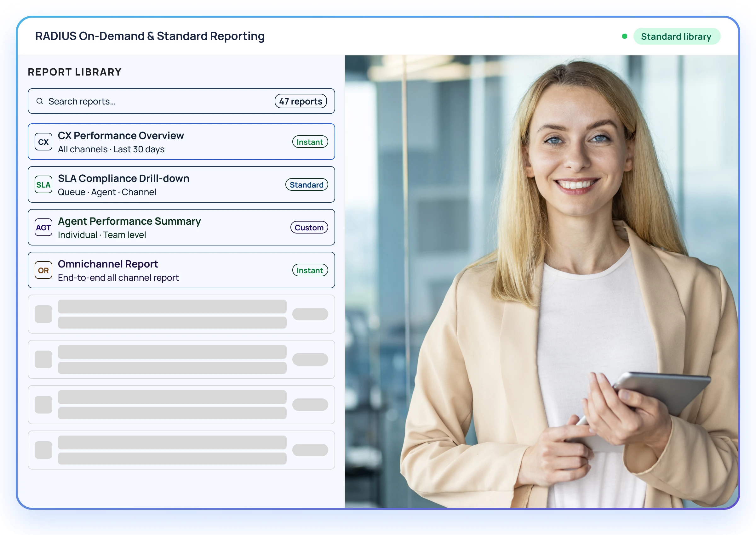This screenshot has height=535, width=756.
Task: Click the CX report icon
Action: point(43,142)
